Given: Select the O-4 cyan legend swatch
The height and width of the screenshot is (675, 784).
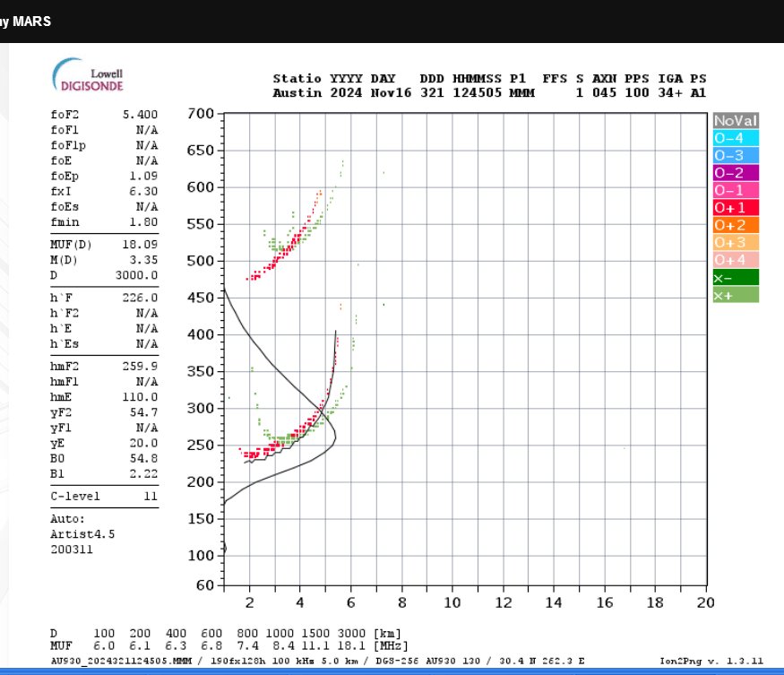Looking at the screenshot, I should [x=736, y=138].
